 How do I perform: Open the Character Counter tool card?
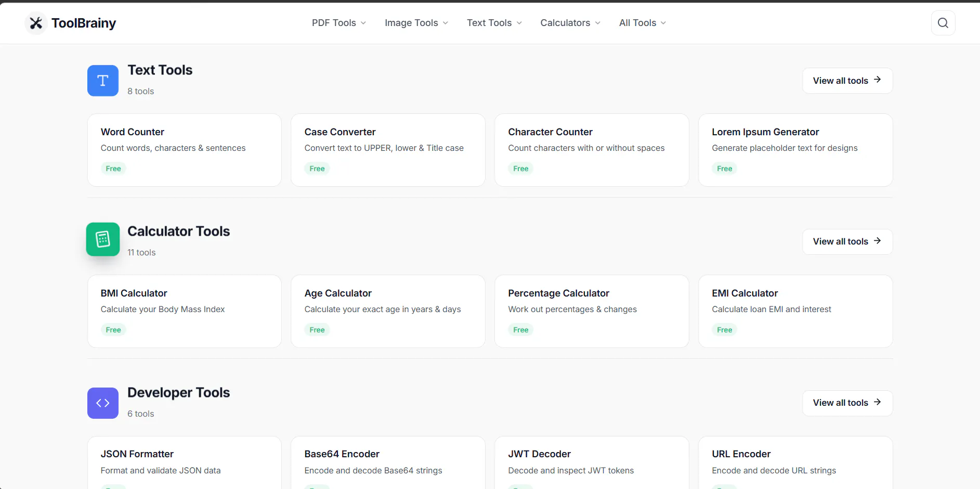coord(592,150)
